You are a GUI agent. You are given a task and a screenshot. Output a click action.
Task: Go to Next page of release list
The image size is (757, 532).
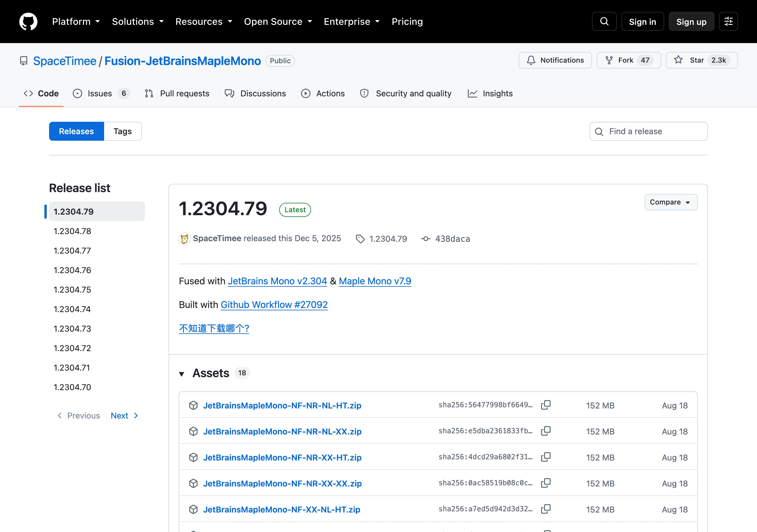click(124, 416)
